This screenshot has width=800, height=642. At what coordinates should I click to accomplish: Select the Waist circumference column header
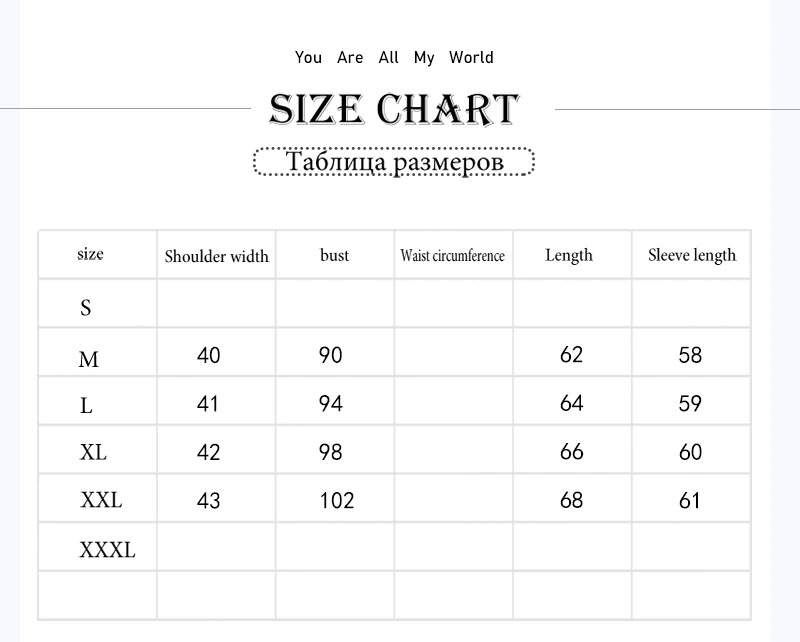pos(453,255)
